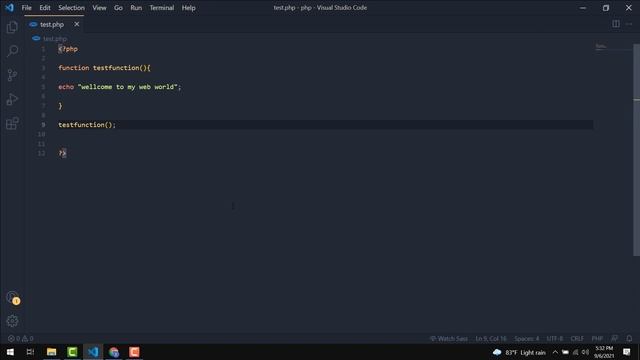Open the Run and Debug view
The image size is (640, 360).
[12, 99]
